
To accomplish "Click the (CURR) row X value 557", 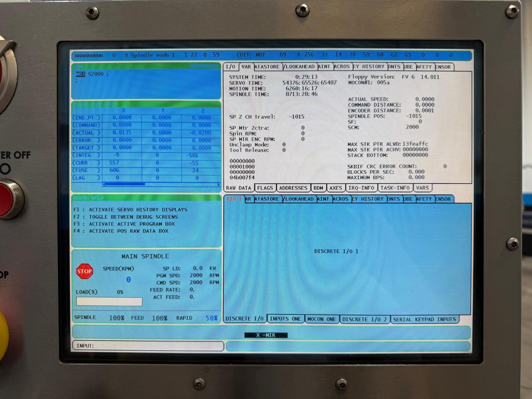I will [114, 163].
